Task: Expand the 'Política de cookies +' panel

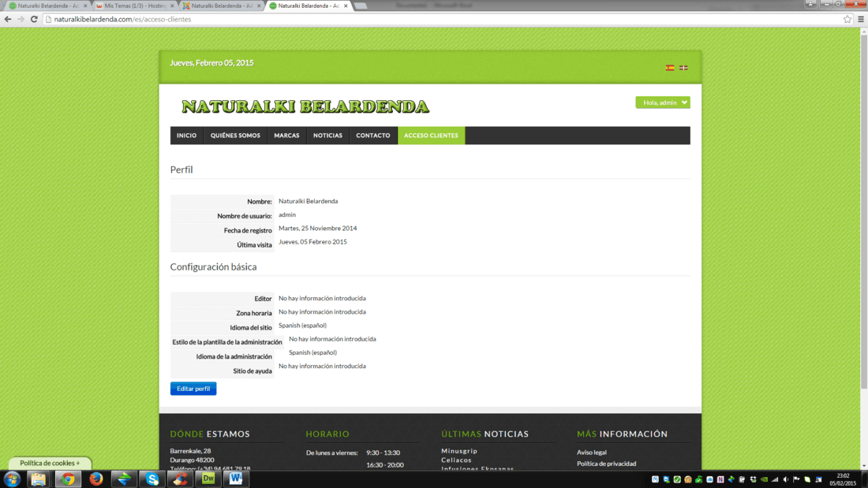Action: (50, 463)
